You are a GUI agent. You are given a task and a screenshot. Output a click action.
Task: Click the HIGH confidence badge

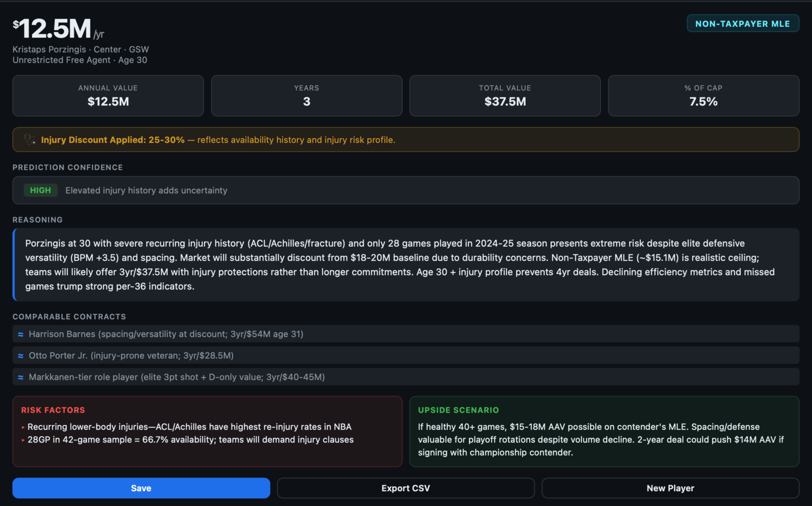point(40,190)
